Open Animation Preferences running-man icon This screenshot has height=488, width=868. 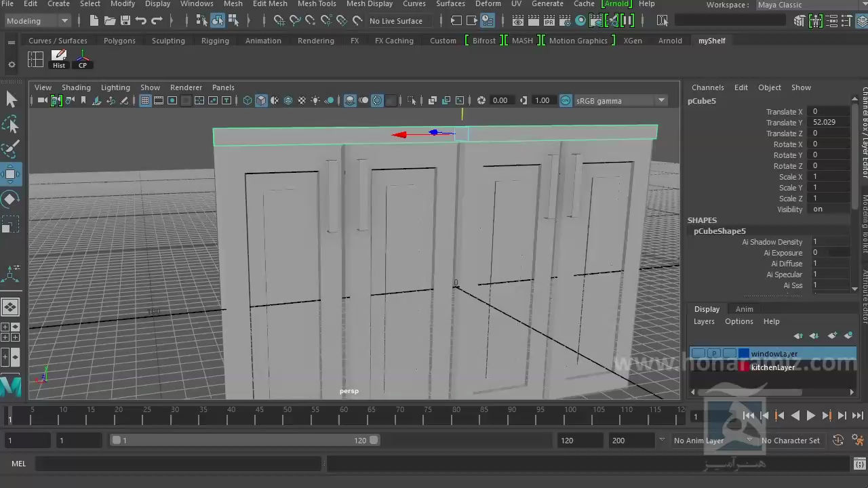tap(857, 441)
